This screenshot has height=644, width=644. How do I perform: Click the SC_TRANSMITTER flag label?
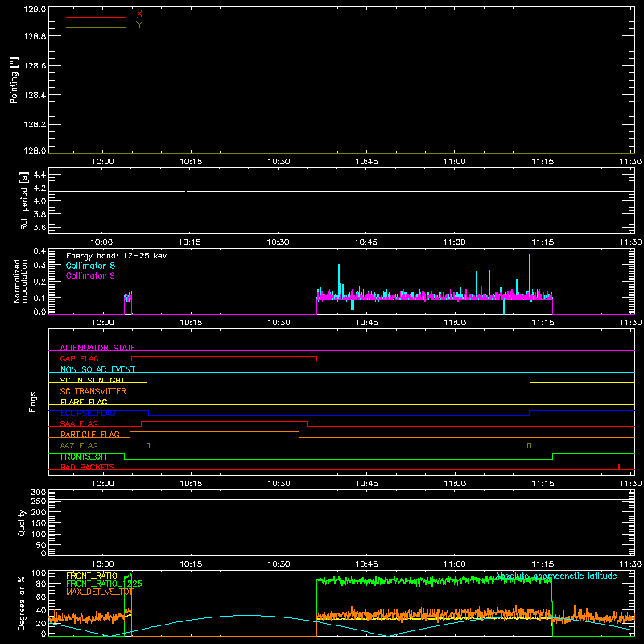click(x=93, y=391)
